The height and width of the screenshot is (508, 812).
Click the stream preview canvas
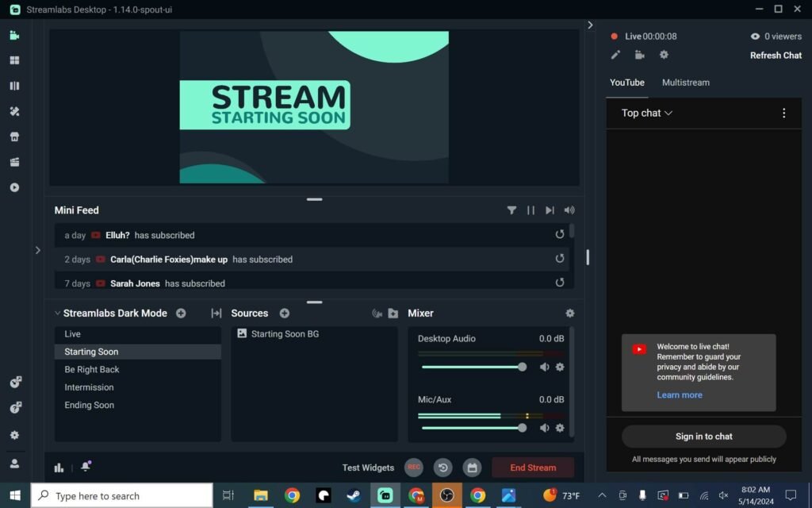pyautogui.click(x=314, y=107)
